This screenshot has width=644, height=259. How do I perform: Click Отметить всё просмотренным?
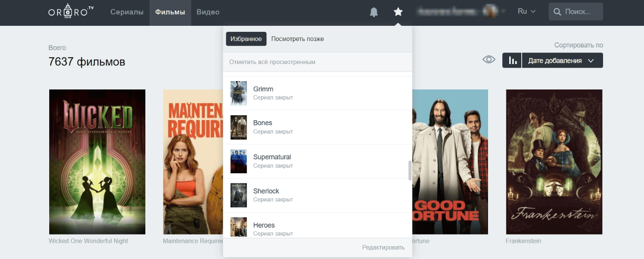click(x=272, y=62)
